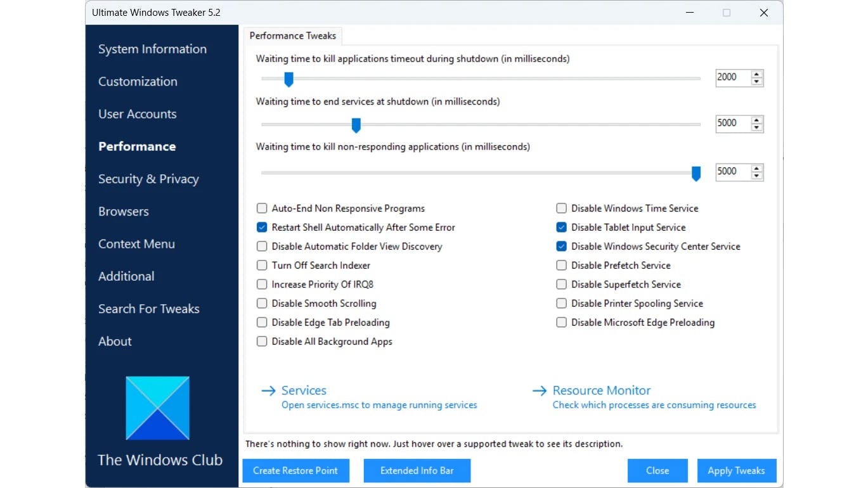Click 'Check which processes are consuming resources' text
Viewport: 868px width, 488px height.
654,406
